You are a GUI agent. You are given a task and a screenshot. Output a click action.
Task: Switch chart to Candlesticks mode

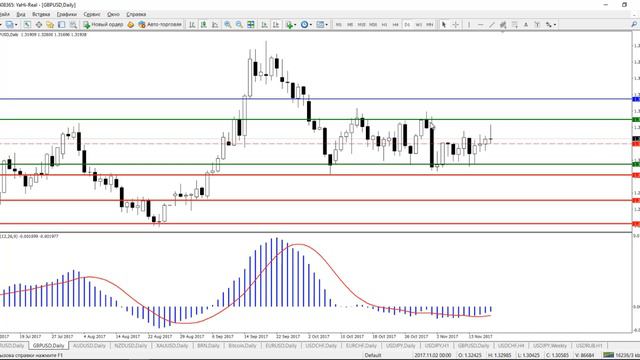(203, 24)
